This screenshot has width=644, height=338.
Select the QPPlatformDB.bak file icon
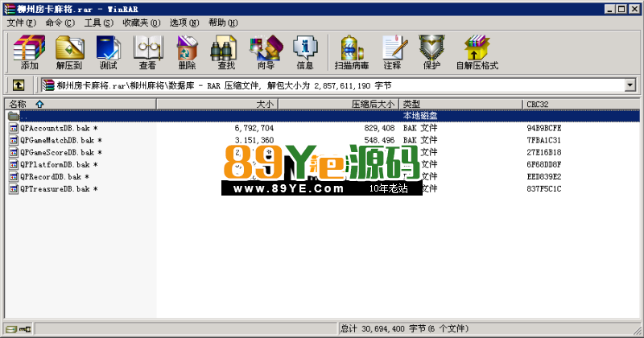(x=14, y=164)
